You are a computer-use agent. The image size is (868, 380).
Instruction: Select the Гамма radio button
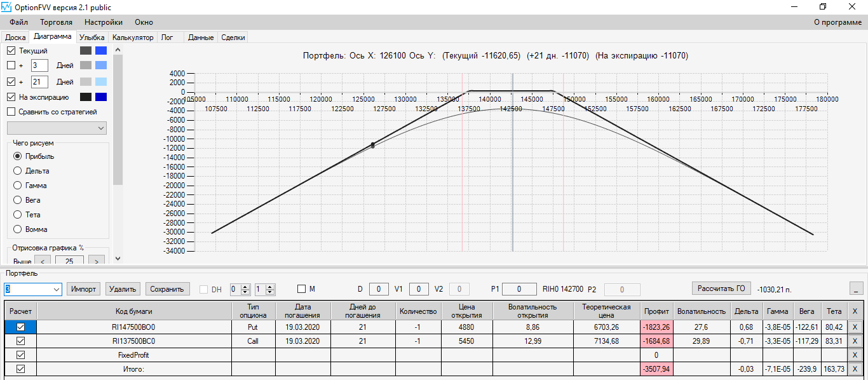click(17, 186)
